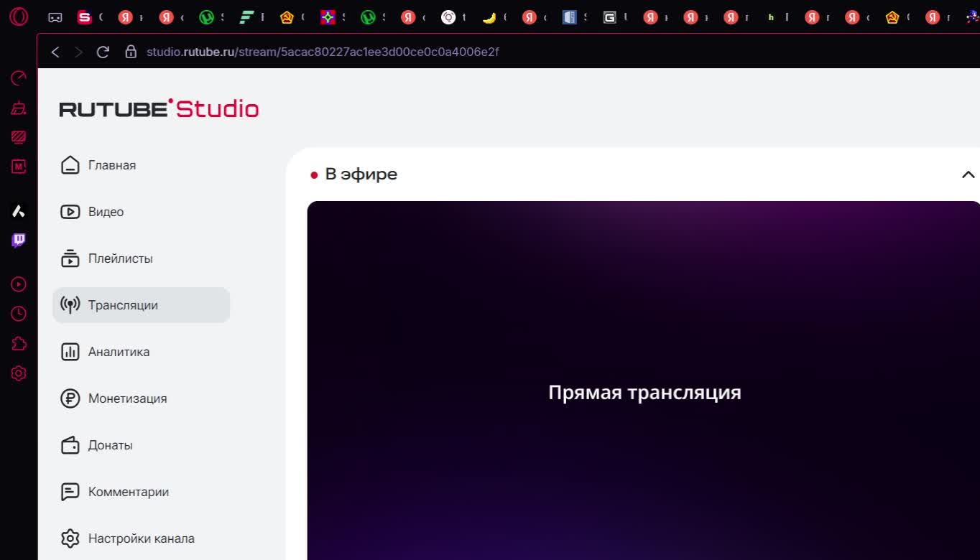The image size is (980, 560).
Task: Switch to the white disc icon tab
Action: tap(448, 18)
